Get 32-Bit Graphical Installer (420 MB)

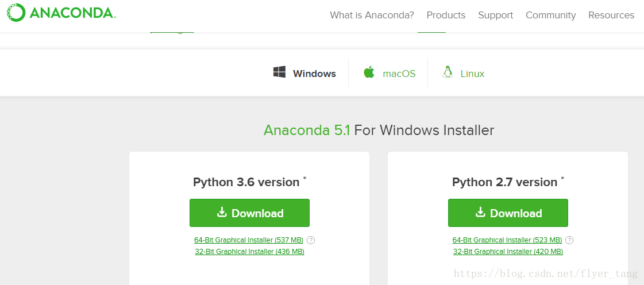[508, 251]
